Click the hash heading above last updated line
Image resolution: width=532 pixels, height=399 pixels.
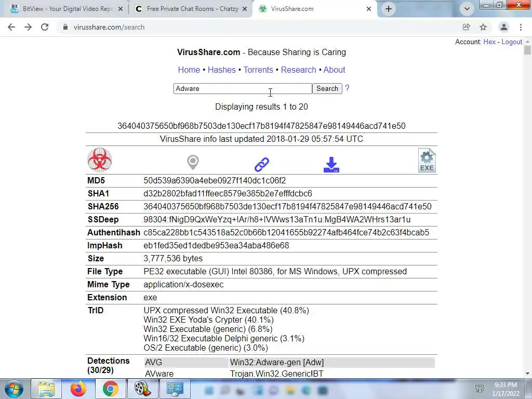tap(262, 126)
